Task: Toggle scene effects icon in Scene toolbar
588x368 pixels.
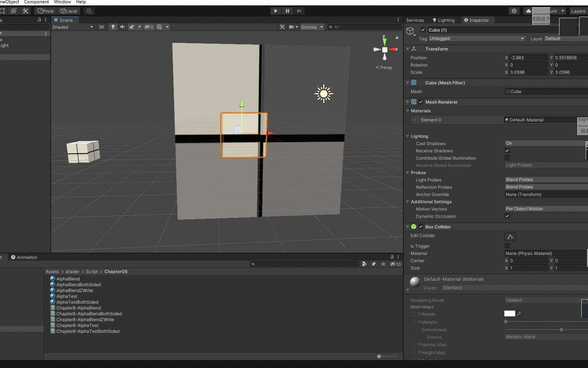Action: [x=131, y=27]
